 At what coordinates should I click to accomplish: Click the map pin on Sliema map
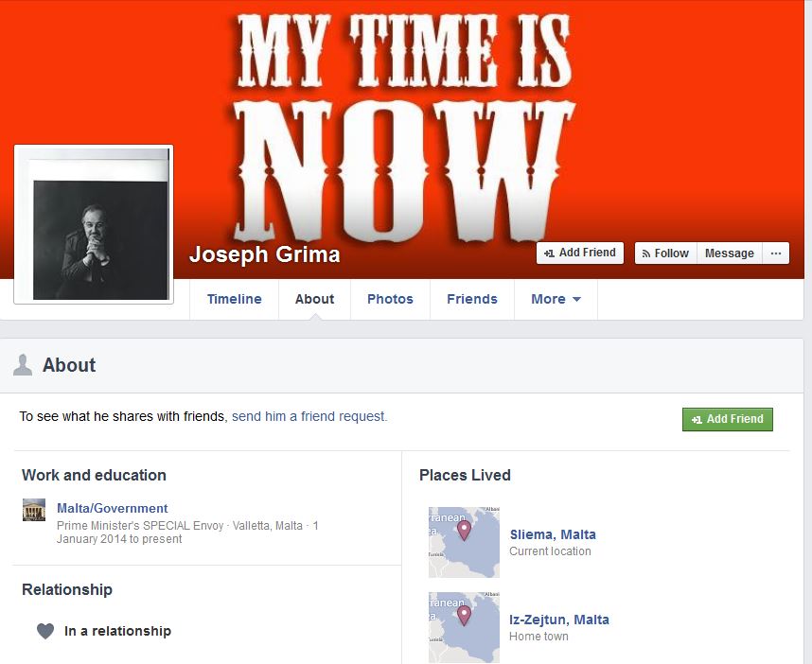coord(464,531)
